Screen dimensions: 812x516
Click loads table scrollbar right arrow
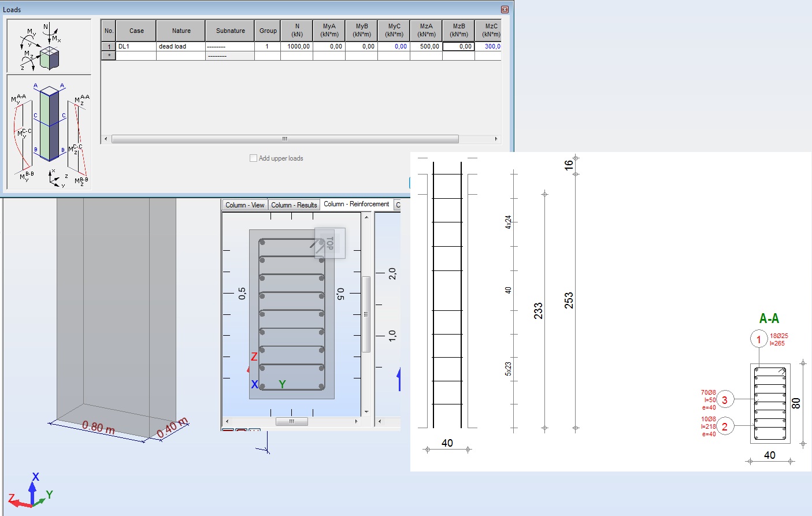[x=496, y=139]
